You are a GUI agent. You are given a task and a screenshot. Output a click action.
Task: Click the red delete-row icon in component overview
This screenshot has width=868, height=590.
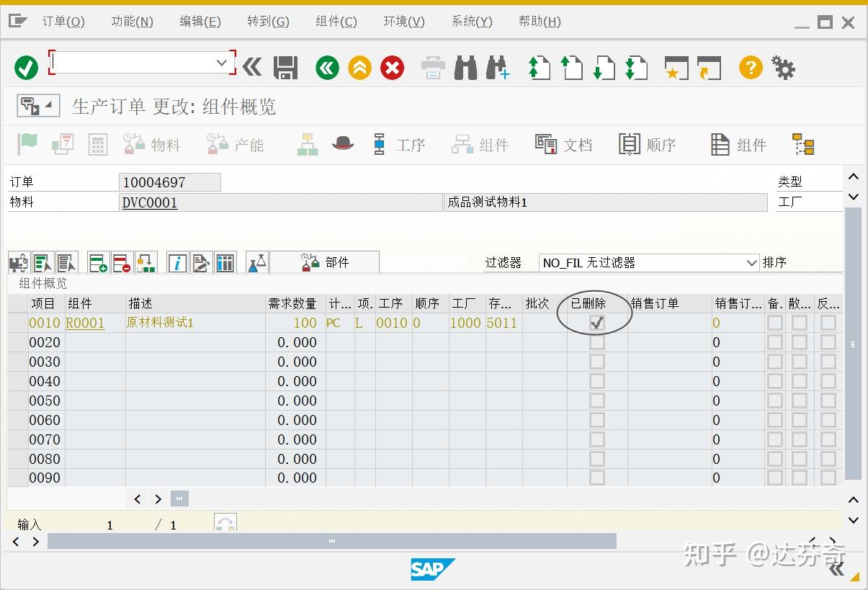(120, 262)
